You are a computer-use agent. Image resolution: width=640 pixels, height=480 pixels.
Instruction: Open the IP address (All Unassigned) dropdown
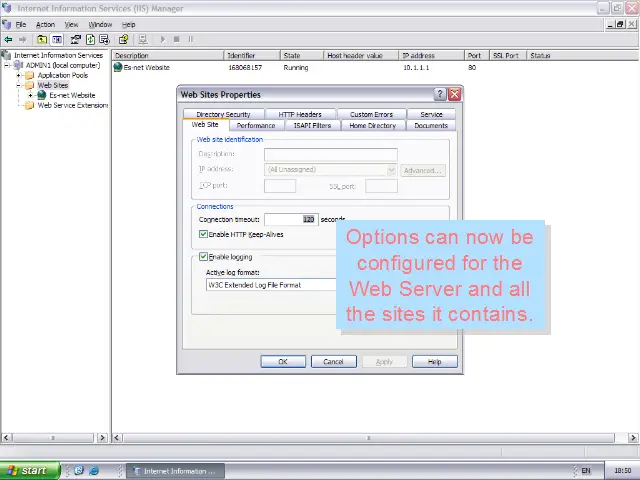point(391,169)
